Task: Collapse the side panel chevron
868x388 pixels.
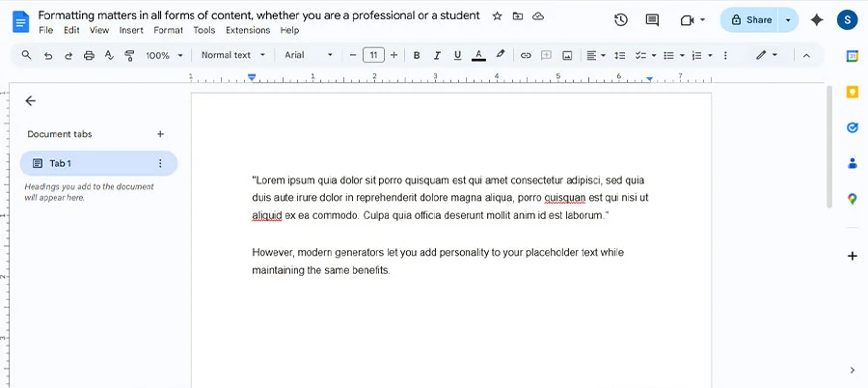Action: click(x=853, y=371)
